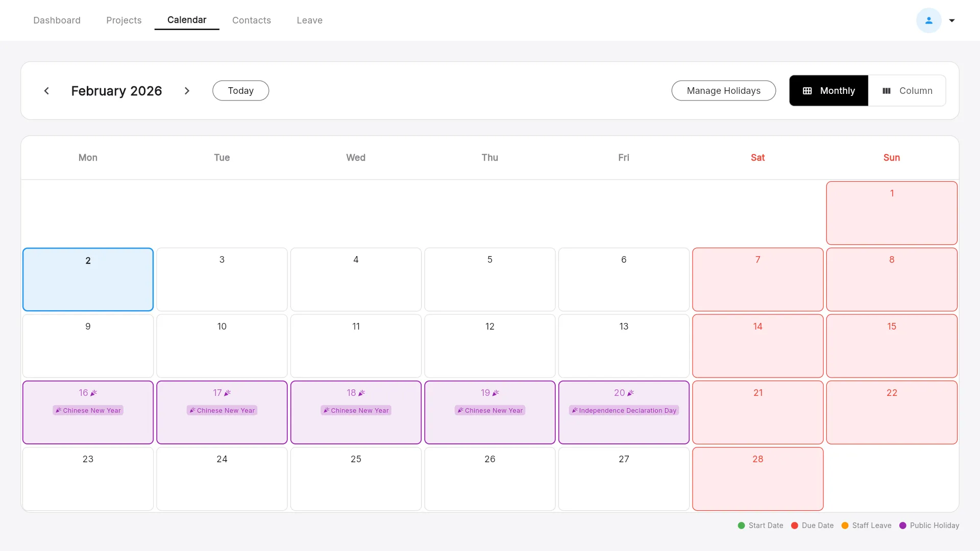The height and width of the screenshot is (551, 980).
Task: Switch view to Monthly mode
Action: tap(828, 90)
